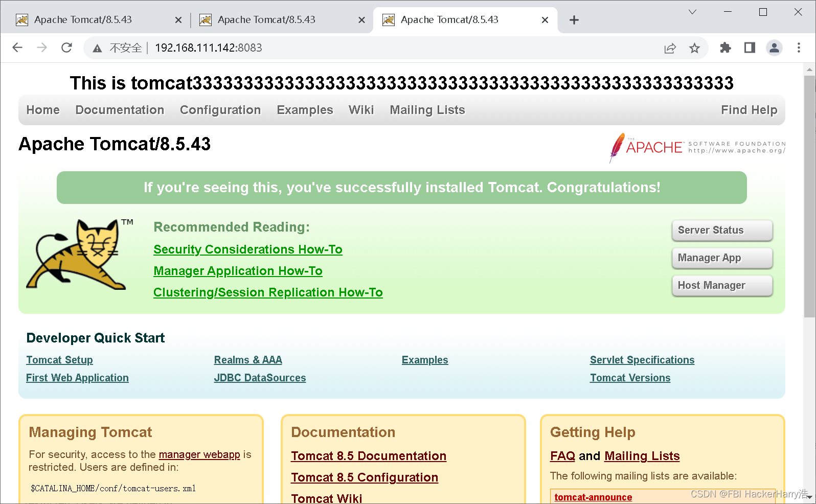Toggle the browser side panel icon

tap(750, 48)
